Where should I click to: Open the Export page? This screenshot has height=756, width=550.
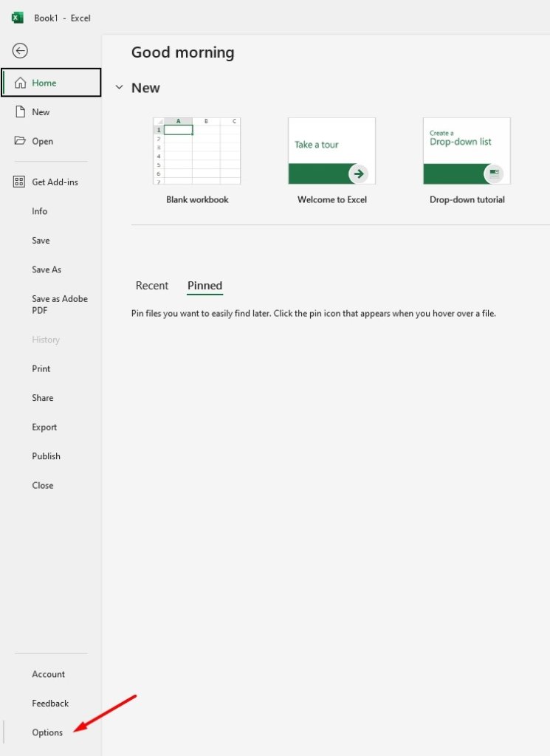[44, 427]
